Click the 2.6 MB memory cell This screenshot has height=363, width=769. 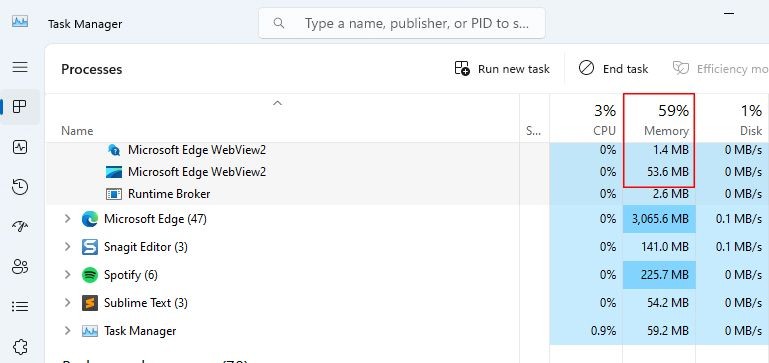[659, 194]
